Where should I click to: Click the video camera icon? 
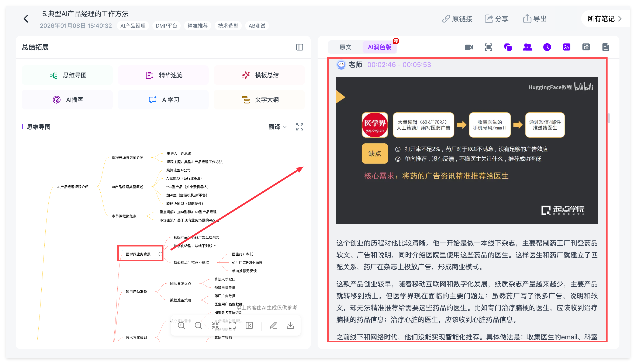[x=469, y=47]
